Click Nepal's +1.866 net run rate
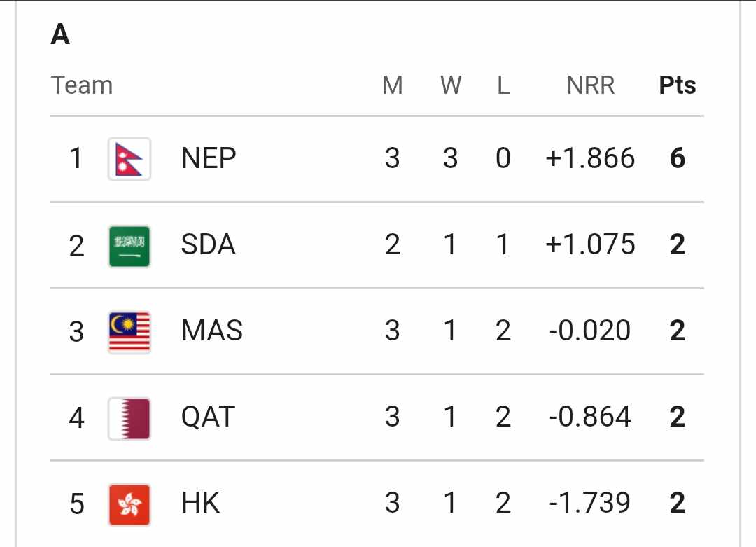 tap(590, 158)
